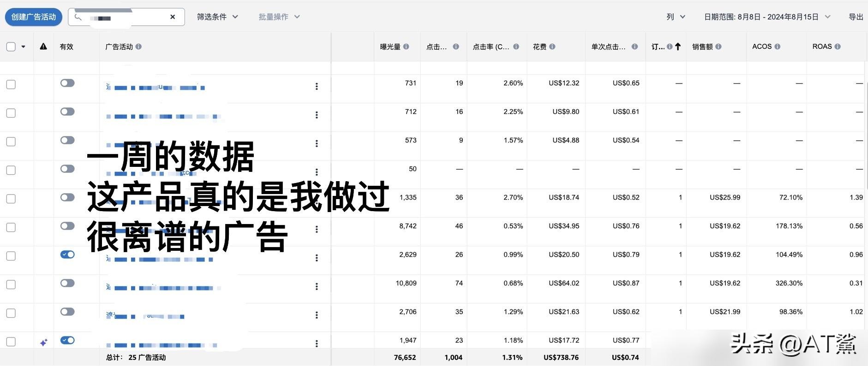Select checkbox of the 573 impressions row
Viewport: 868px width, 366px height.
[11, 142]
